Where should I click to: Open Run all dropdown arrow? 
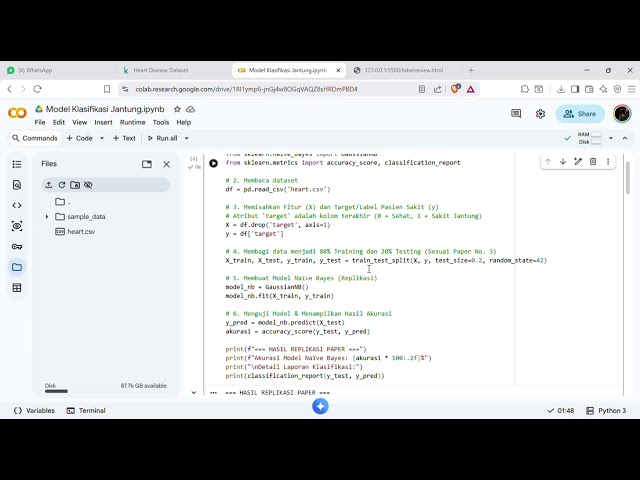(187, 138)
